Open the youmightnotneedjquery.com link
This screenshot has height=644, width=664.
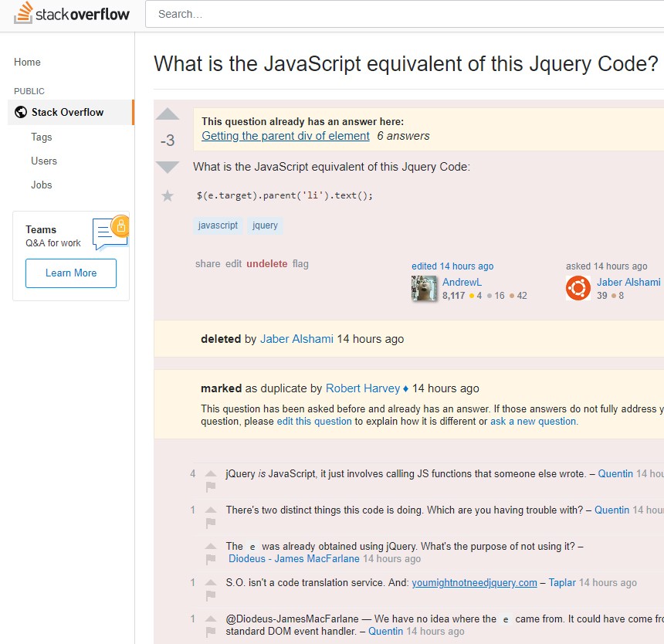(474, 583)
